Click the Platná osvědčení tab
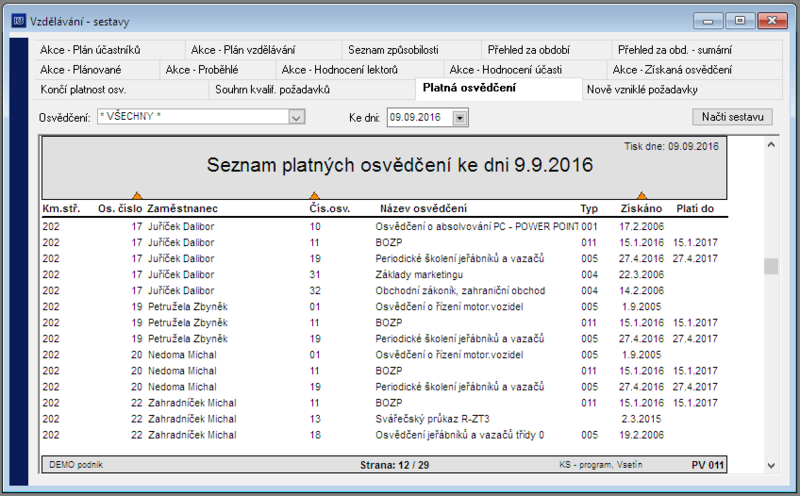 coord(498,88)
